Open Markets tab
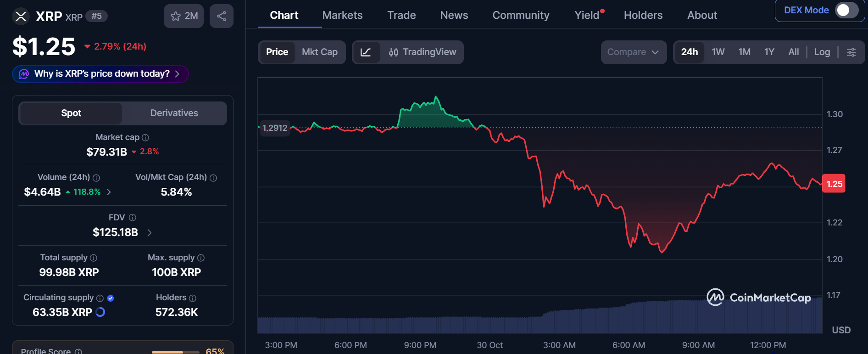The width and height of the screenshot is (868, 354). 342,15
